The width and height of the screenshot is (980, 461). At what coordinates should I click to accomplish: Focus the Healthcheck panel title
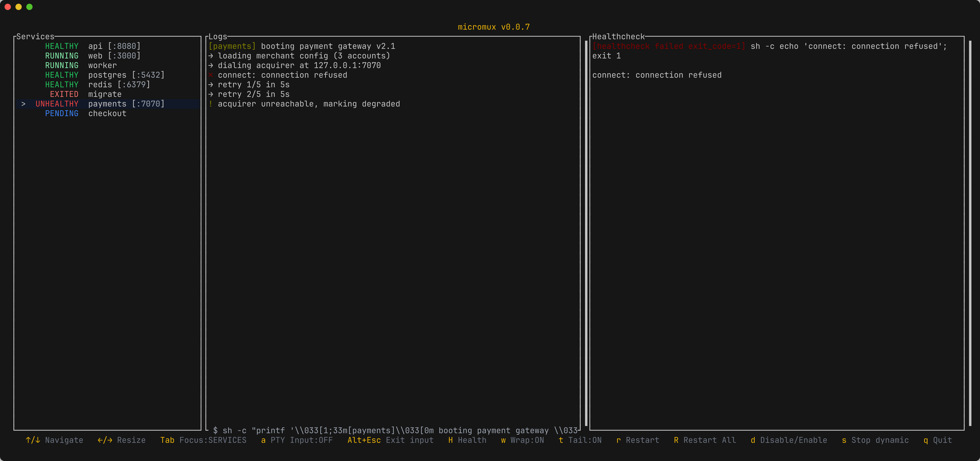tap(619, 37)
